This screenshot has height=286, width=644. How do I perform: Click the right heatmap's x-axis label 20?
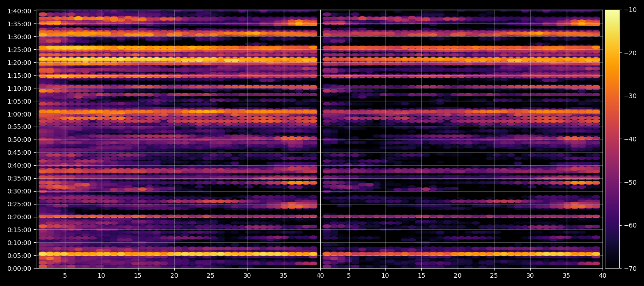coord(458,275)
